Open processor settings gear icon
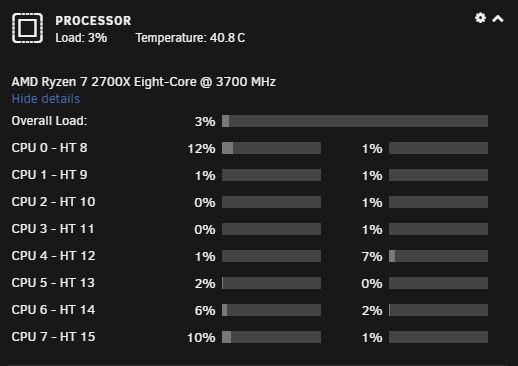This screenshot has height=366, width=518. [x=480, y=18]
